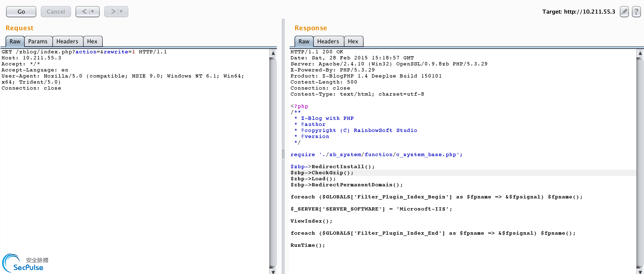
Task: Select the Request Raw tab
Action: [15, 41]
